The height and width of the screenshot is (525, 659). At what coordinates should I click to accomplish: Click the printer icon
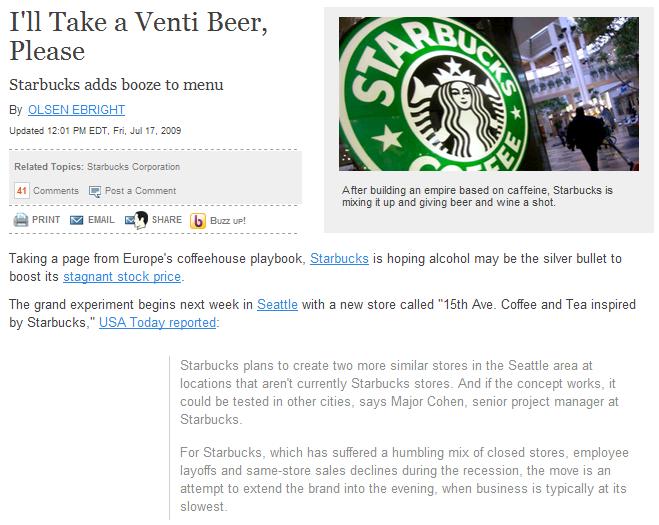tap(21, 220)
